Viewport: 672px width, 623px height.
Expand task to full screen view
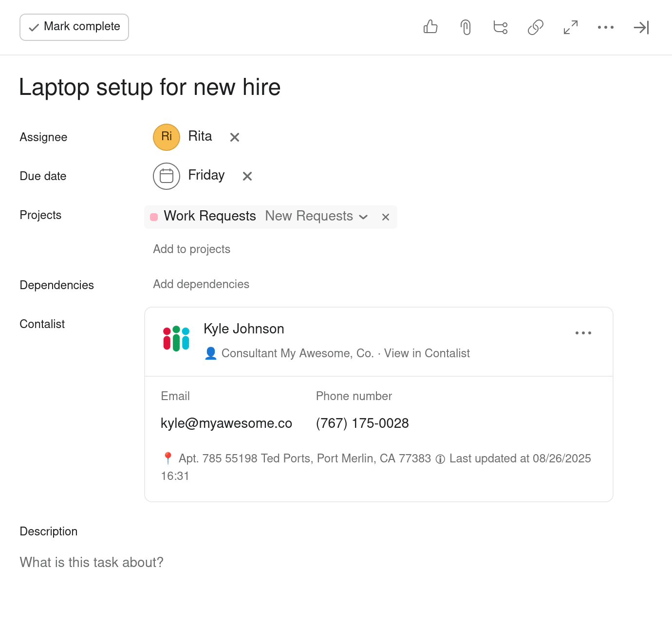(571, 27)
